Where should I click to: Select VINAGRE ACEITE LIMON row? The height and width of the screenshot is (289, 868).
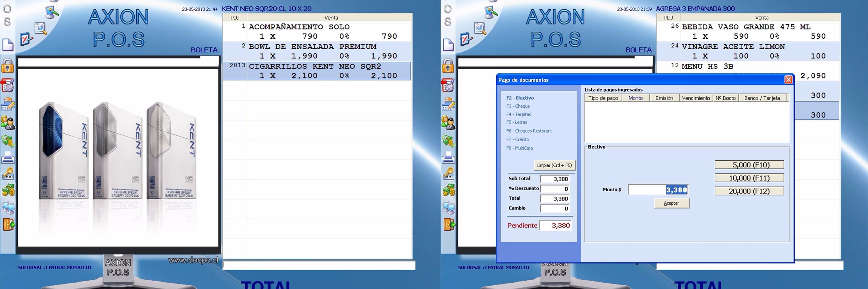748,51
